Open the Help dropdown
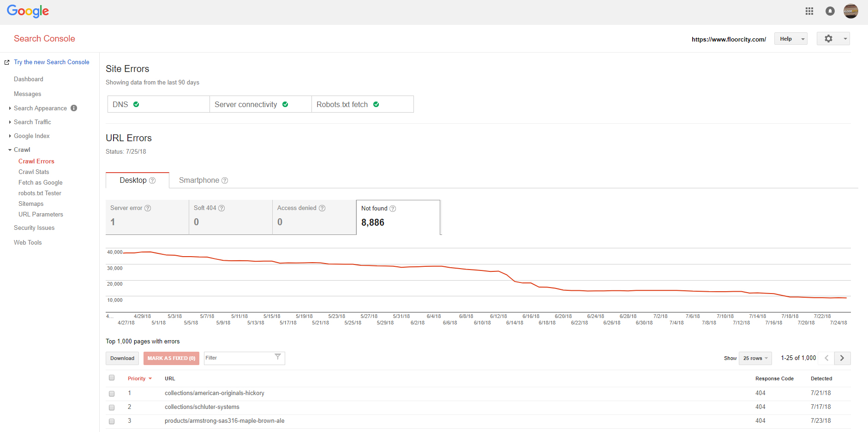Screen dimensions: 868x432 click(791, 39)
